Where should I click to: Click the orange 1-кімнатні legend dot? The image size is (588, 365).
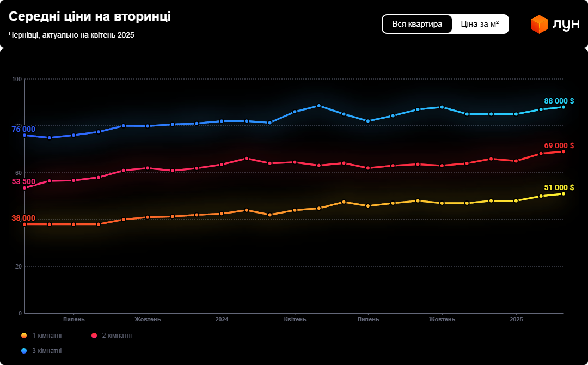(x=24, y=336)
